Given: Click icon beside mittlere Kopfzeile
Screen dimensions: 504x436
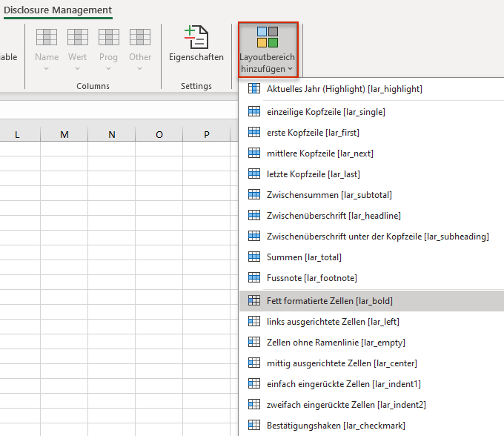Looking at the screenshot, I should point(254,153).
